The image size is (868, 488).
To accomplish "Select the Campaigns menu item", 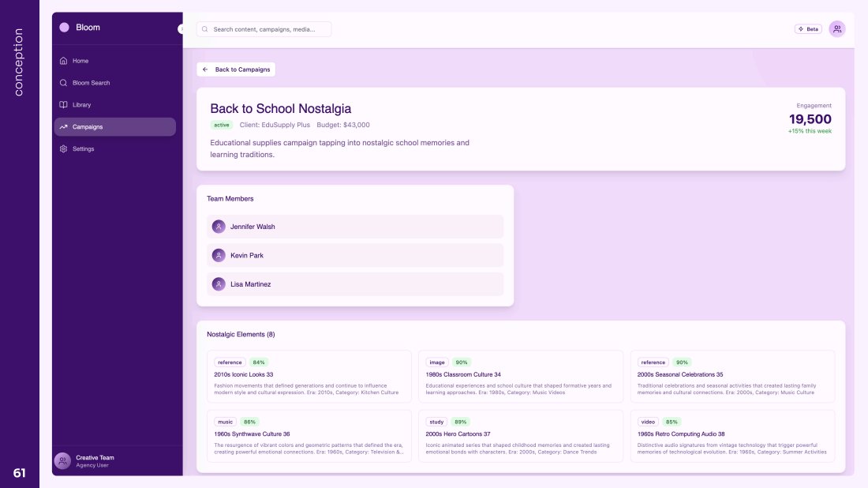I will pos(115,127).
